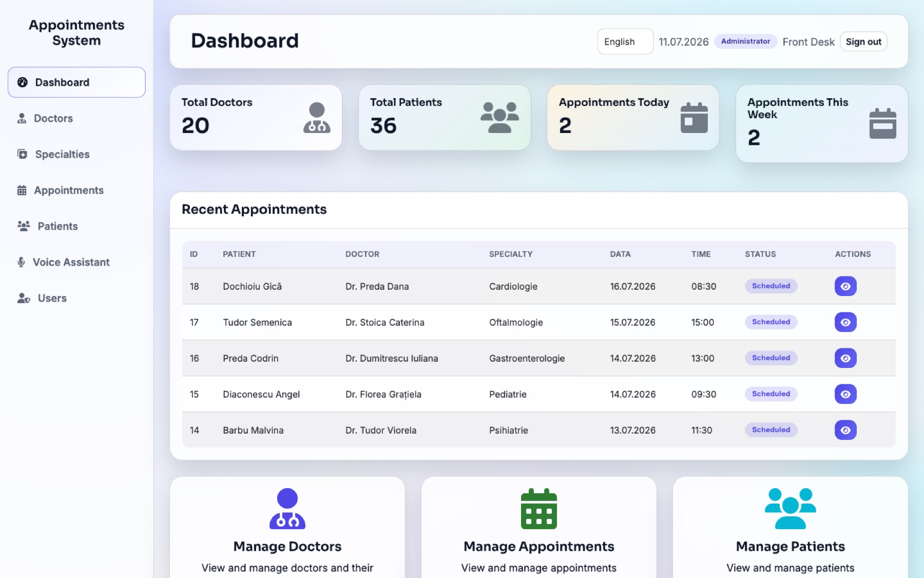This screenshot has width=924, height=578.
Task: Click the Specialties sidebar icon
Action: click(x=22, y=154)
